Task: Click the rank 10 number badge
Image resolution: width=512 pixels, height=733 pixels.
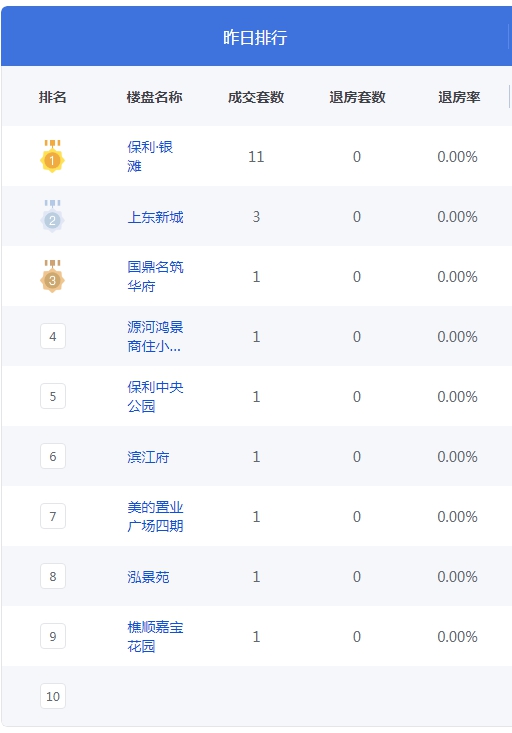Action: pyautogui.click(x=53, y=696)
